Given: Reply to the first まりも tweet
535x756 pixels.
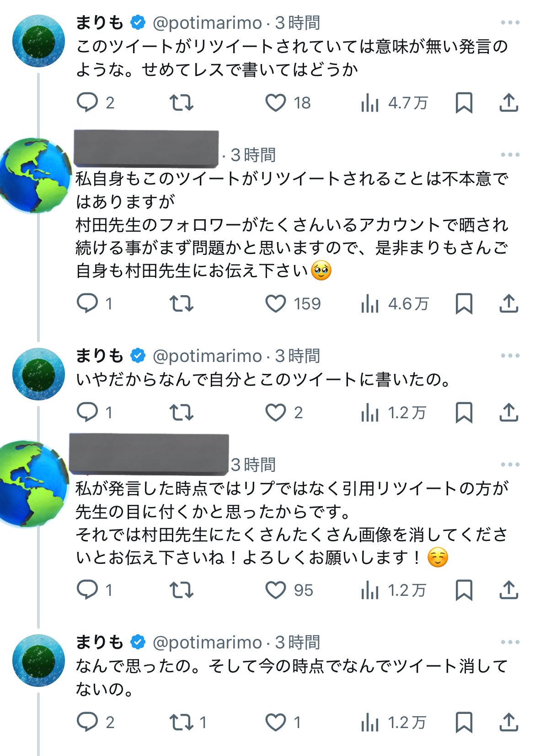Looking at the screenshot, I should 87,103.
